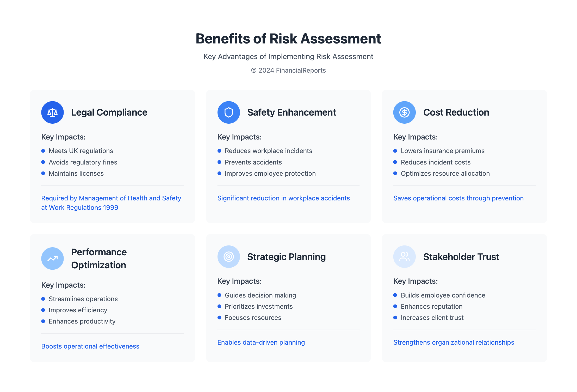Click the 'Guides decision making' bullet item
This screenshot has height=392, width=577.
tap(260, 295)
